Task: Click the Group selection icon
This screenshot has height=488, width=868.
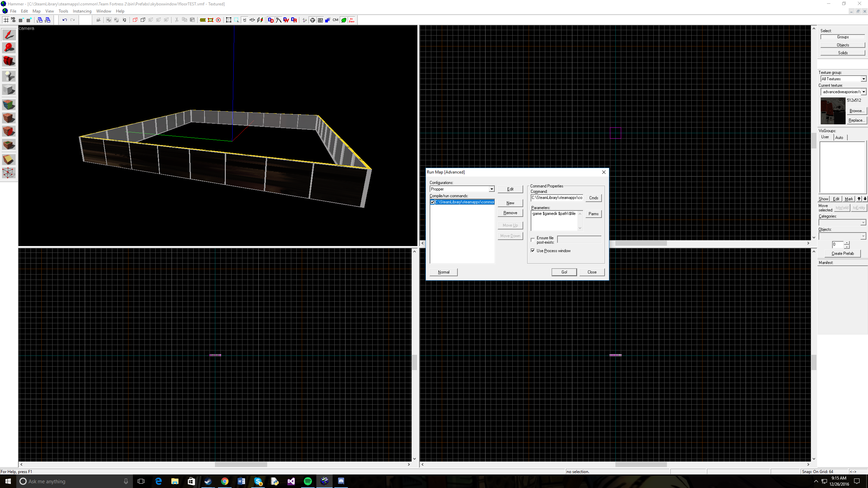Action: click(108, 20)
